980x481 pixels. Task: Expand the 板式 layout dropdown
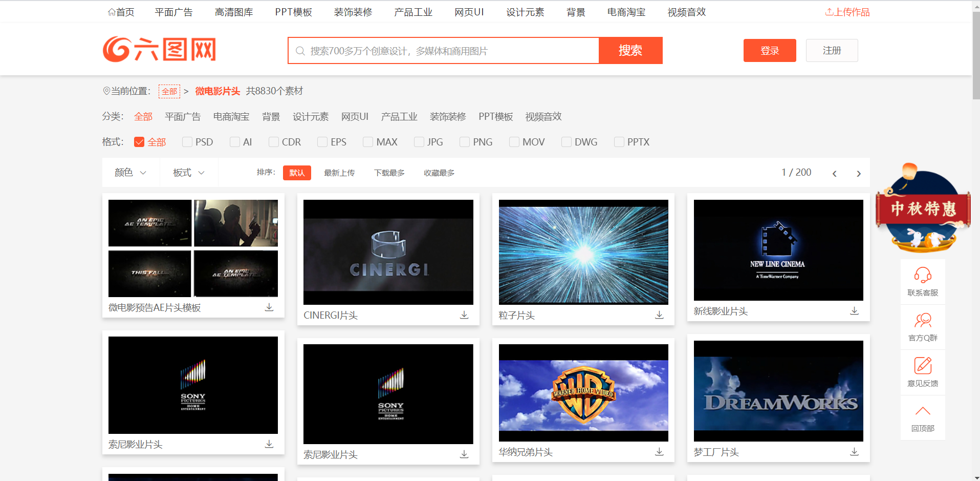point(188,172)
